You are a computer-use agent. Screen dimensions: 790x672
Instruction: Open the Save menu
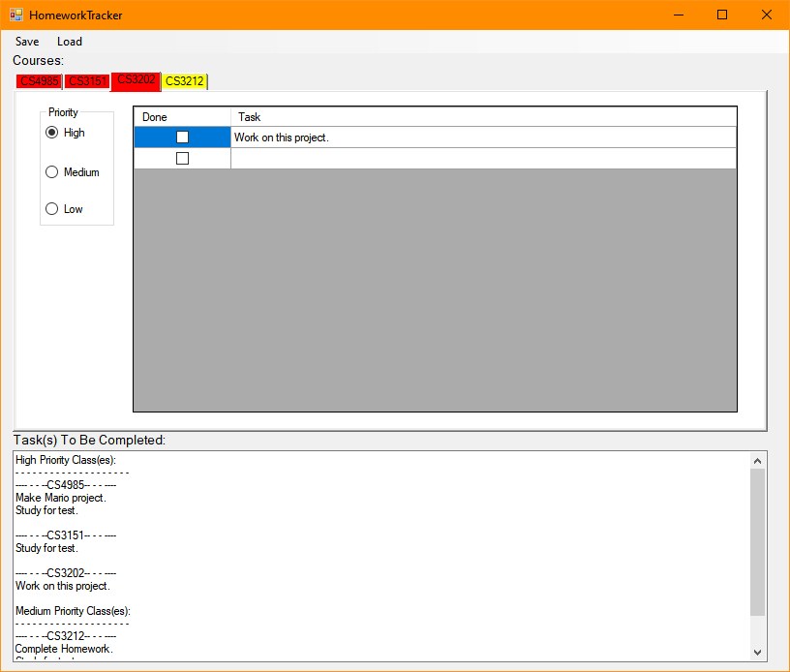click(27, 42)
